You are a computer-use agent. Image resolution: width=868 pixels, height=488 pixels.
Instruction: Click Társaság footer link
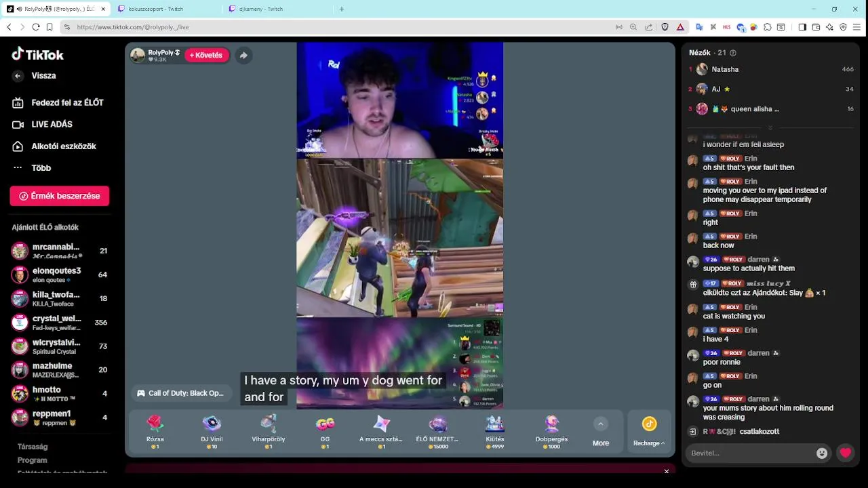33,447
